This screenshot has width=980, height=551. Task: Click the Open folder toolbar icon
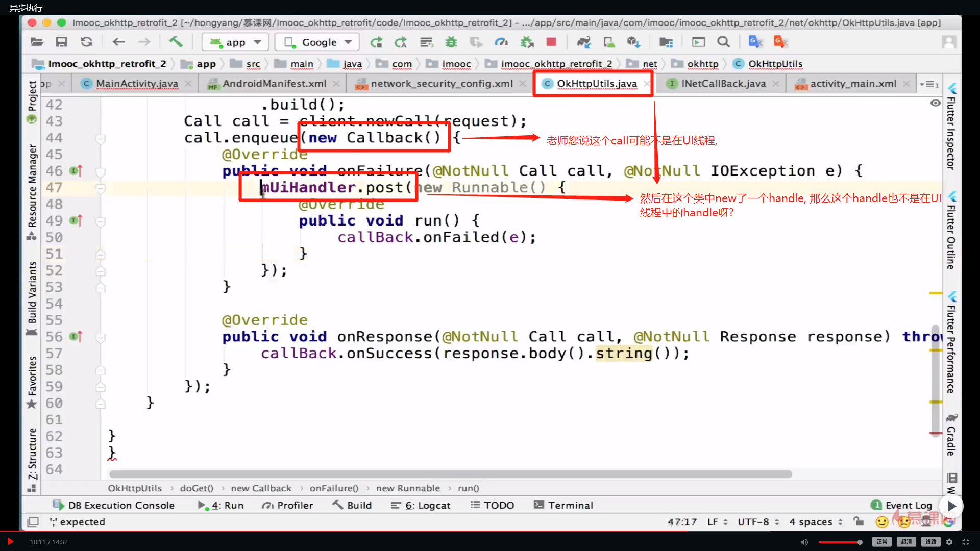click(37, 42)
